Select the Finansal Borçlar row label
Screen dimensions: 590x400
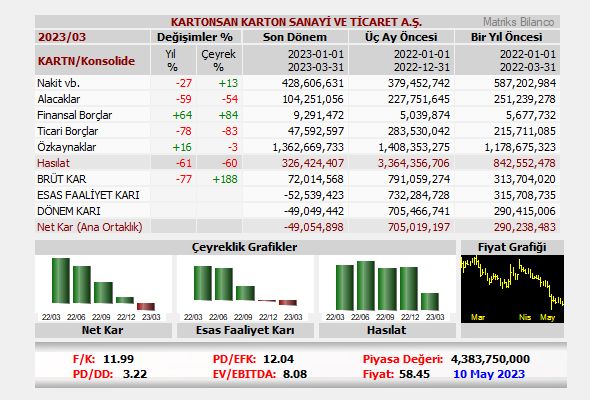75,115
